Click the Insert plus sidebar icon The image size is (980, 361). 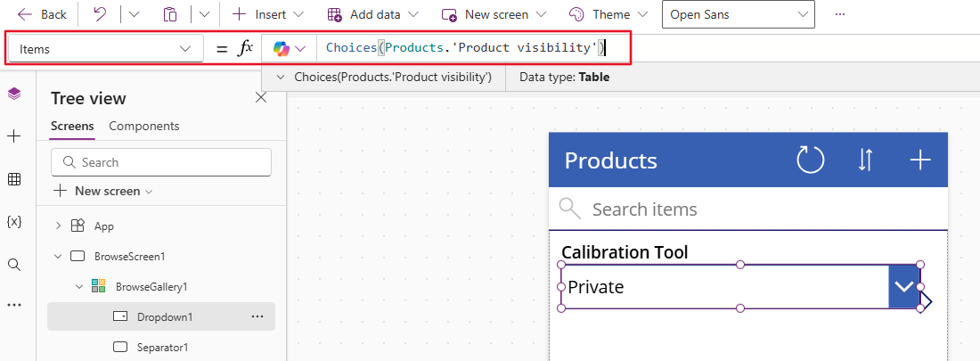point(13,136)
